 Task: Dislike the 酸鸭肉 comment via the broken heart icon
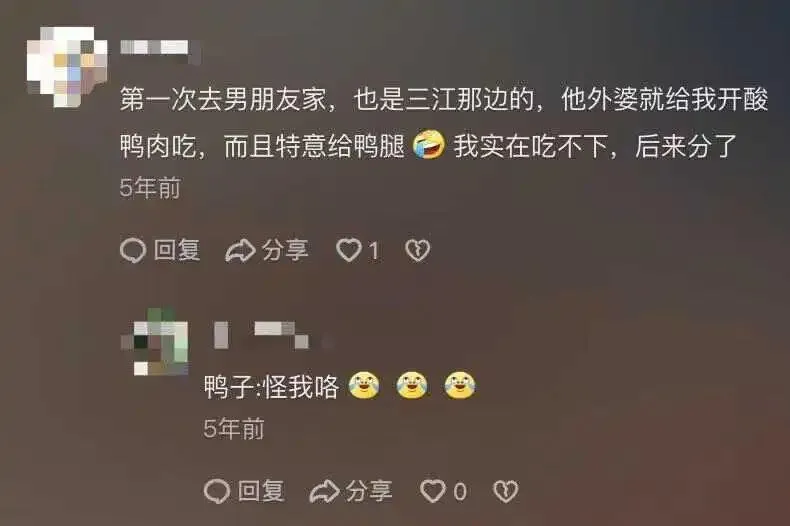418,250
